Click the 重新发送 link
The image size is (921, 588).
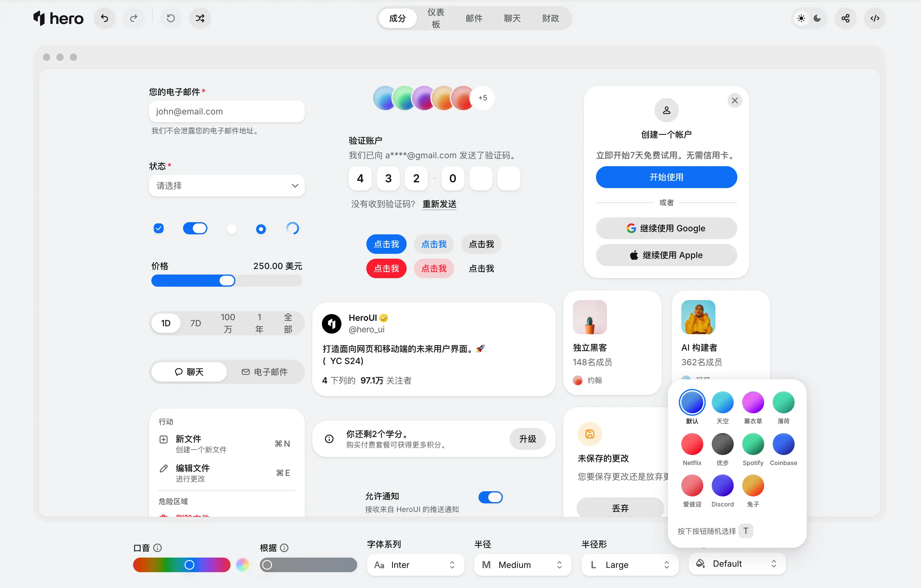click(x=439, y=204)
